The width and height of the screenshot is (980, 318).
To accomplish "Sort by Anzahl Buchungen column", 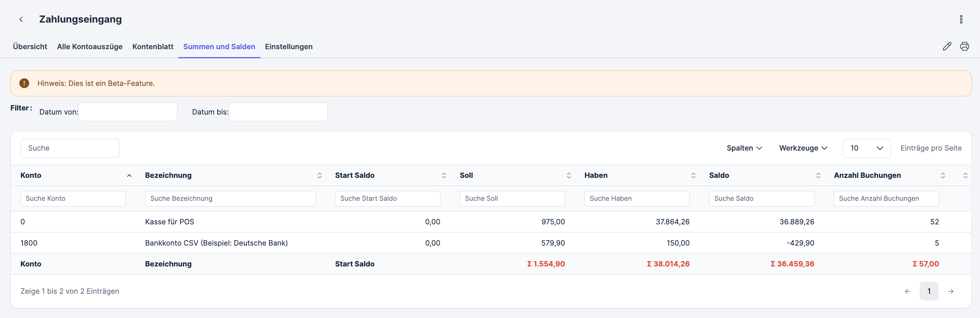I will (x=943, y=176).
